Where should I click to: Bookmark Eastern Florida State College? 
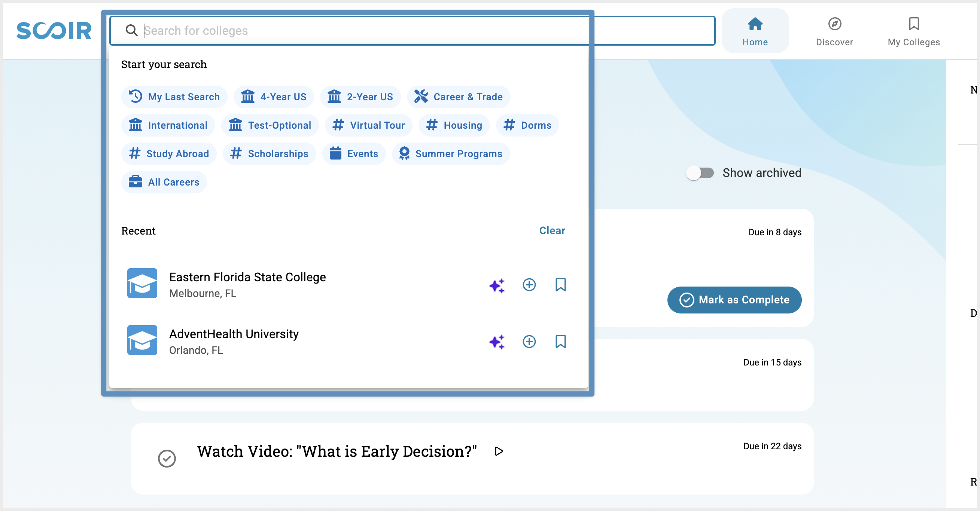coord(560,285)
